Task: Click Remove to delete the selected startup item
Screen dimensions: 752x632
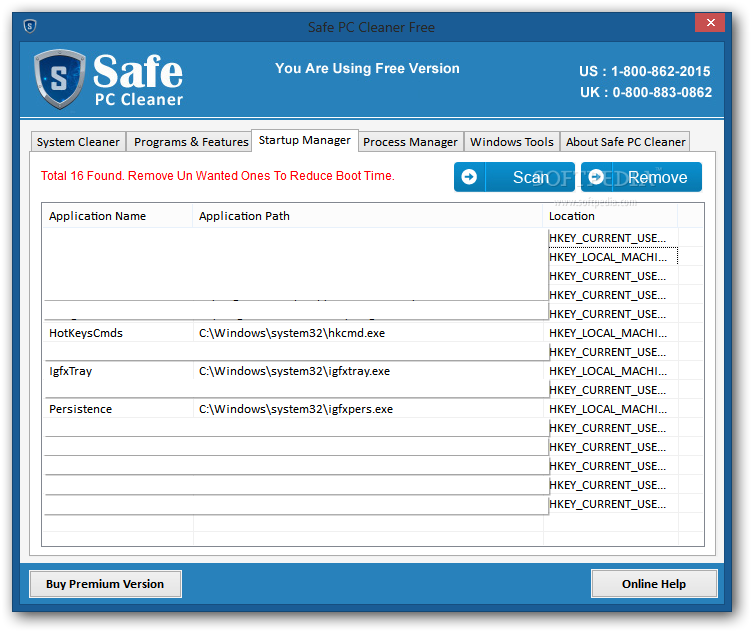Action: coord(641,177)
